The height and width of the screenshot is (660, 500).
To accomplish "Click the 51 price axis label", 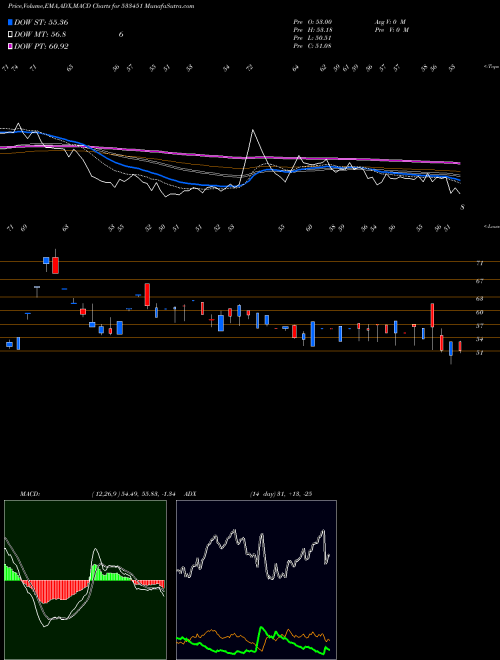I will click(x=479, y=352).
